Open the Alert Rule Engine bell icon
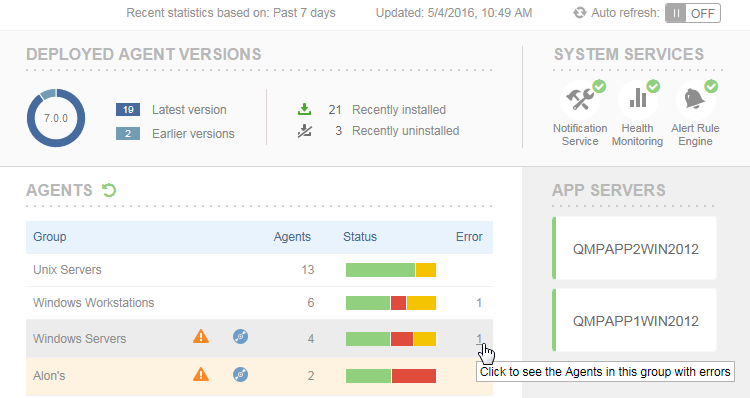750x398 pixels. (x=695, y=99)
